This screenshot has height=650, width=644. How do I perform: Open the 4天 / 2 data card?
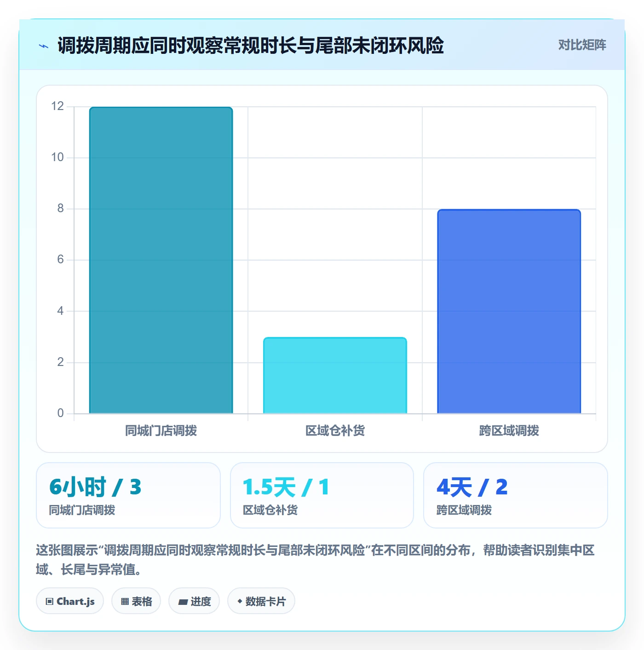[516, 495]
